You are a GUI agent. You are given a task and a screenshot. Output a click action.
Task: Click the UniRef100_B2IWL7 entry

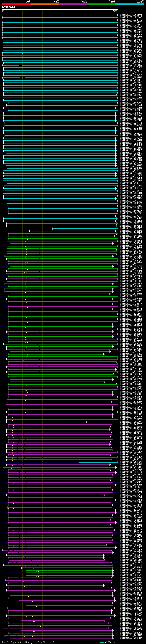(x=131, y=87)
